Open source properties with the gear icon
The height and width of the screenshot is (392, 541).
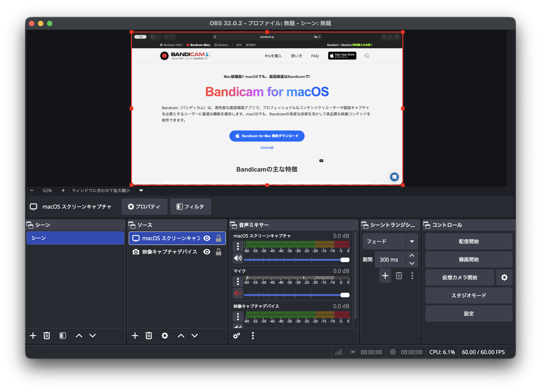pyautogui.click(x=165, y=336)
